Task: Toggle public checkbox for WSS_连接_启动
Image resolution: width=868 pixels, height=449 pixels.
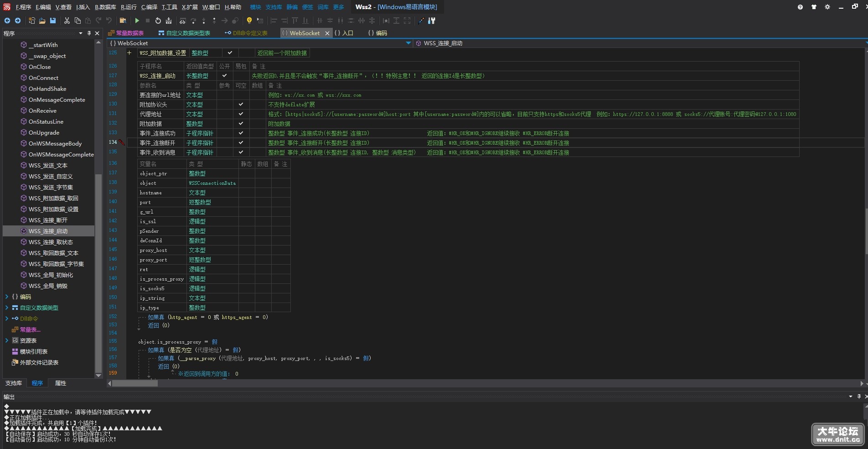Action: (x=224, y=76)
